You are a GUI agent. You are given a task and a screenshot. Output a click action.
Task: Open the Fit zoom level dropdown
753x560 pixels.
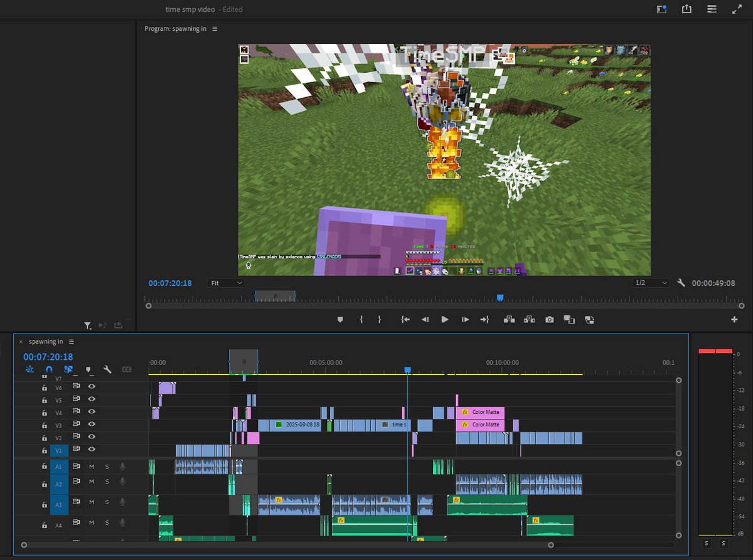[x=226, y=283]
